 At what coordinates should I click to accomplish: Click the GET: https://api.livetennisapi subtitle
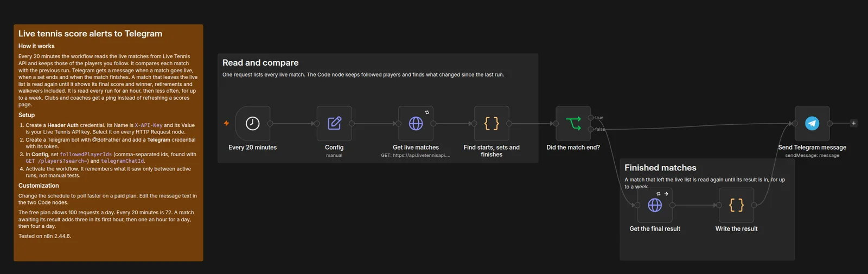coord(416,156)
